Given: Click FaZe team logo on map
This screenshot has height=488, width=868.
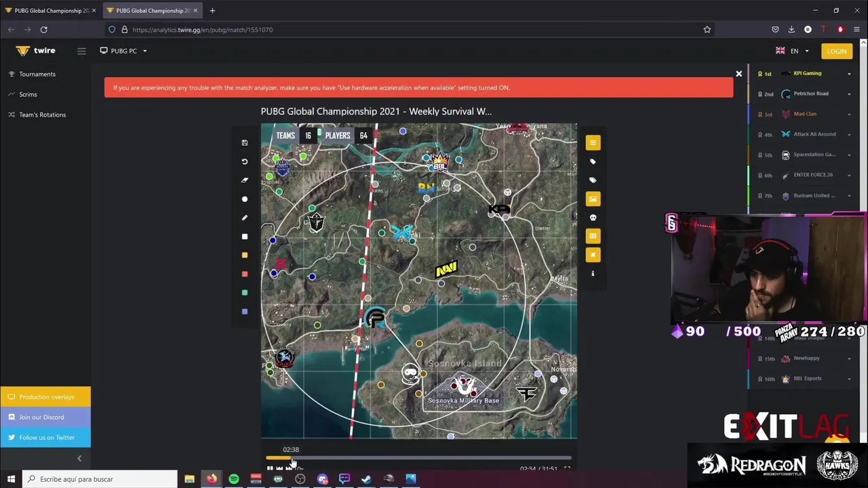Looking at the screenshot, I should (x=527, y=392).
